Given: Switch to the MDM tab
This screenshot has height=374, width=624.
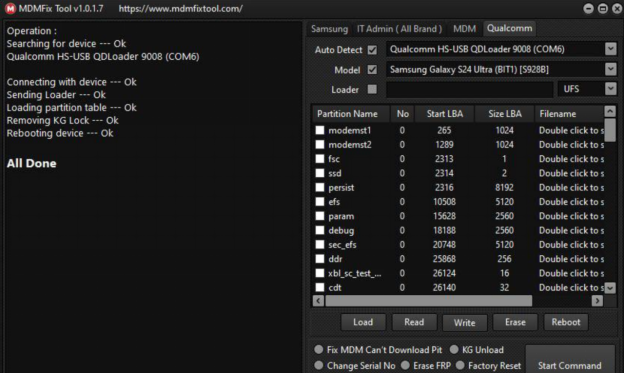Looking at the screenshot, I should [x=464, y=29].
